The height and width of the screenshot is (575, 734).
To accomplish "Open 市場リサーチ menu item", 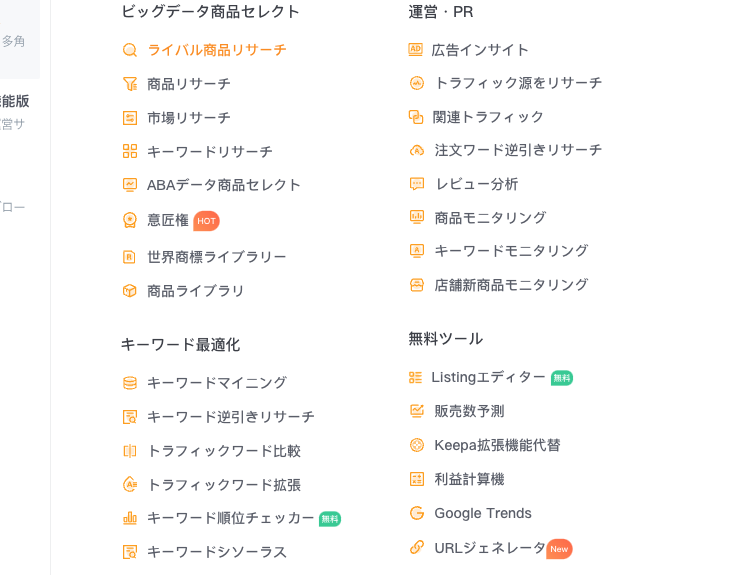I will pyautogui.click(x=188, y=118).
